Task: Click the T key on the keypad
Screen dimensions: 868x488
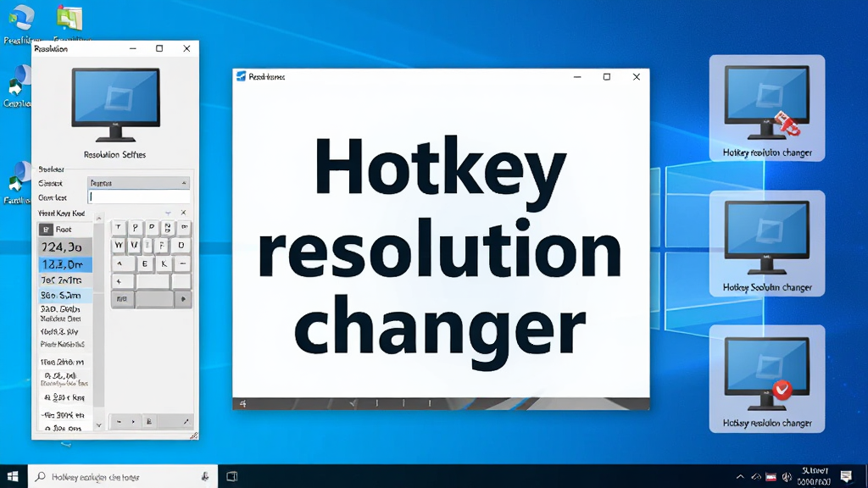Action: click(119, 227)
